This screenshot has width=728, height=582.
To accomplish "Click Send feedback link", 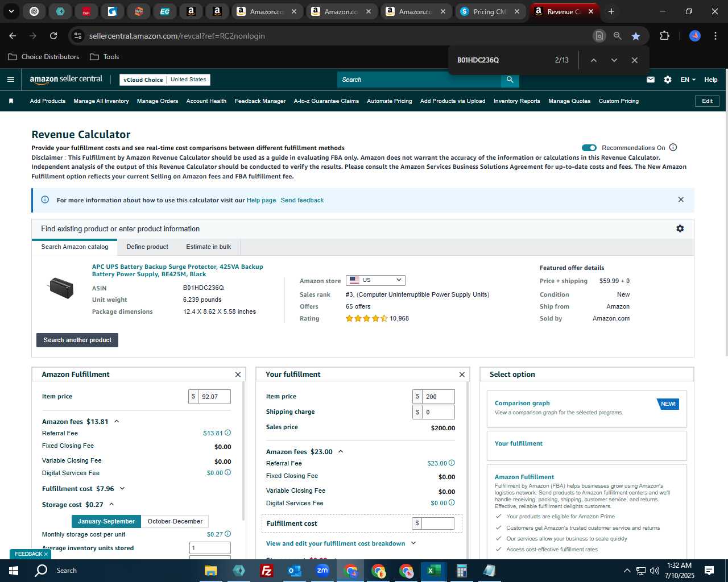I will [x=302, y=200].
